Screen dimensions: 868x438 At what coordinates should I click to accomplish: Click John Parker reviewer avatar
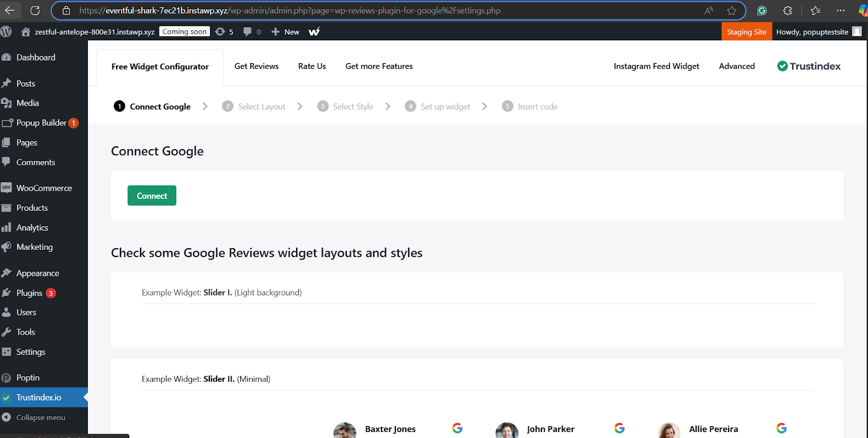click(507, 430)
